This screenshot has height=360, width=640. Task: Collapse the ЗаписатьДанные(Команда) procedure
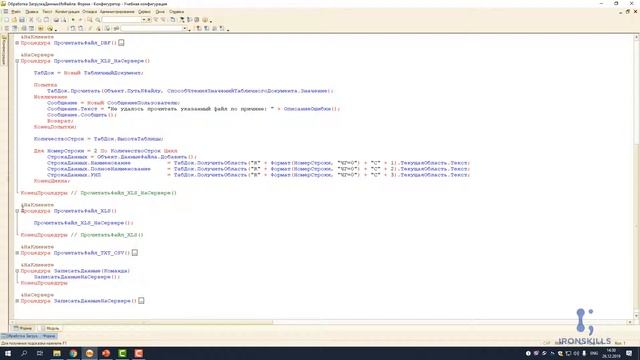tap(17, 271)
